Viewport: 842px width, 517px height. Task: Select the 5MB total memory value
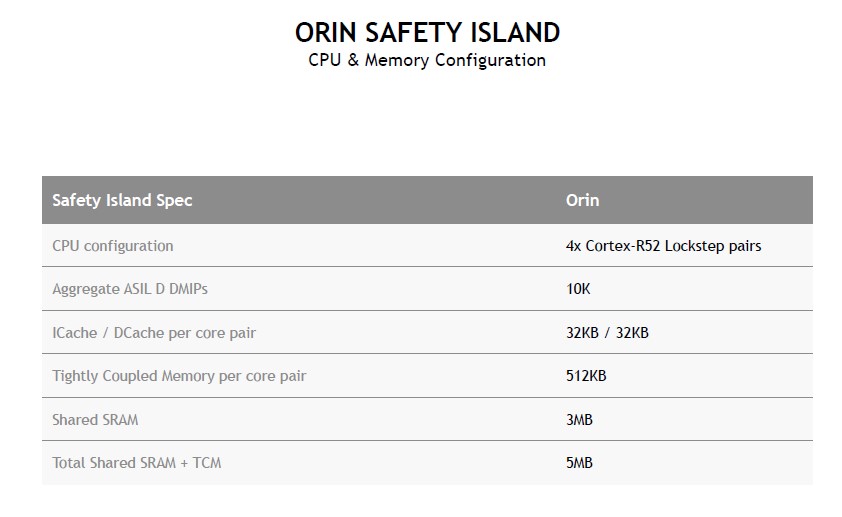point(579,463)
